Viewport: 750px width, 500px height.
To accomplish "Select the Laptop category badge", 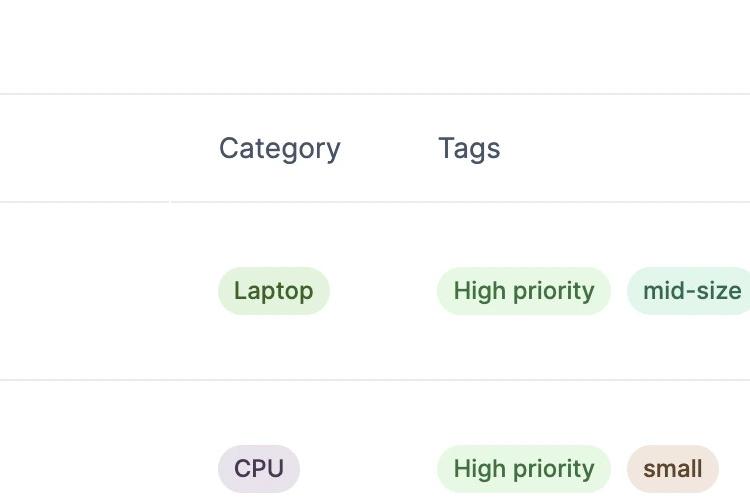I will pos(274,291).
